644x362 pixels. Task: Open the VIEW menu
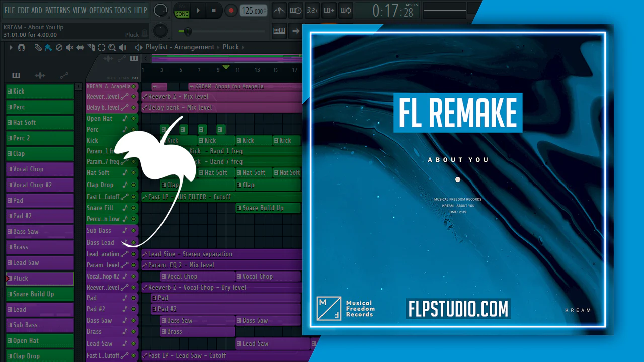click(79, 10)
